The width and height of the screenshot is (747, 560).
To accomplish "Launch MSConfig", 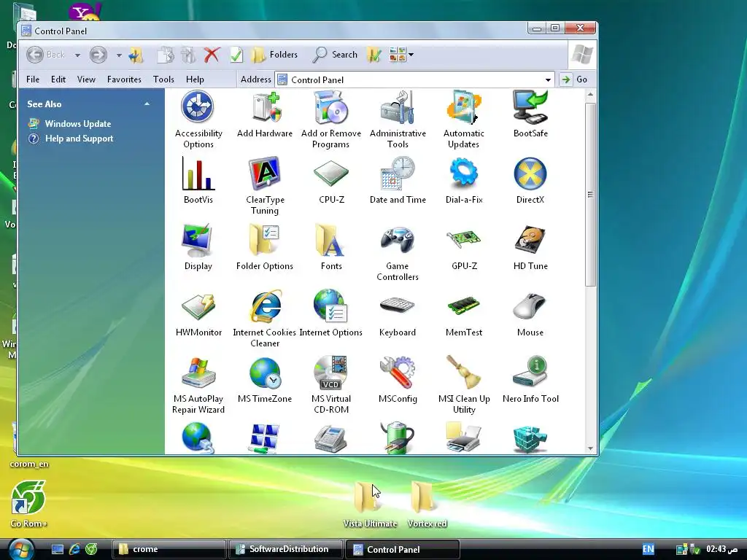I will tap(398, 379).
